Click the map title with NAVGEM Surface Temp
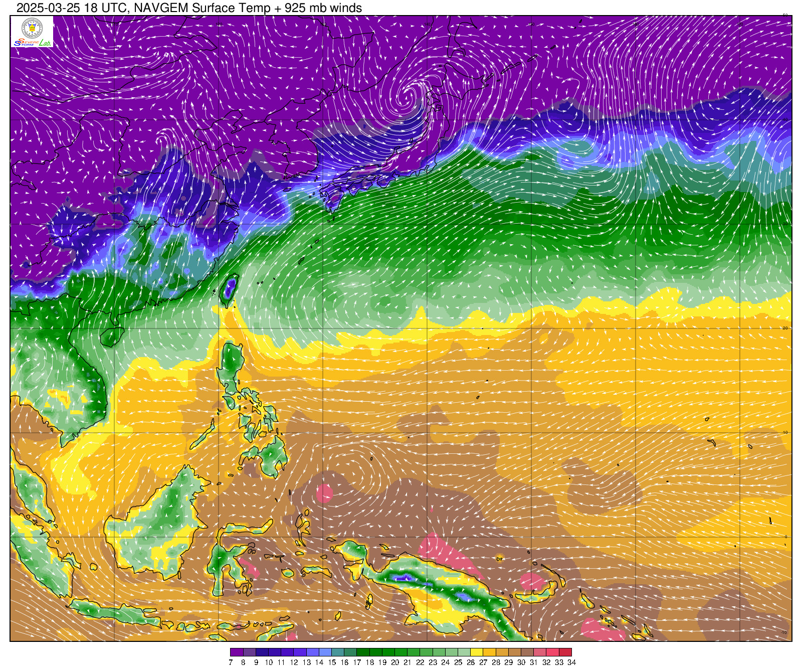802x672 pixels. pyautogui.click(x=189, y=8)
